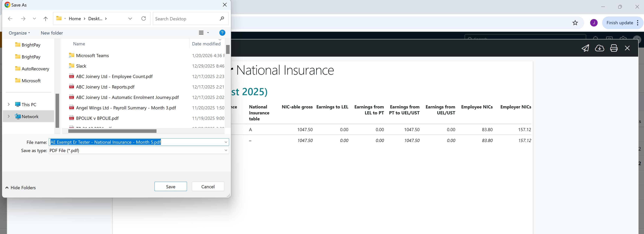Print the National Insurance report
Screen dimensions: 644x234
(x=614, y=48)
